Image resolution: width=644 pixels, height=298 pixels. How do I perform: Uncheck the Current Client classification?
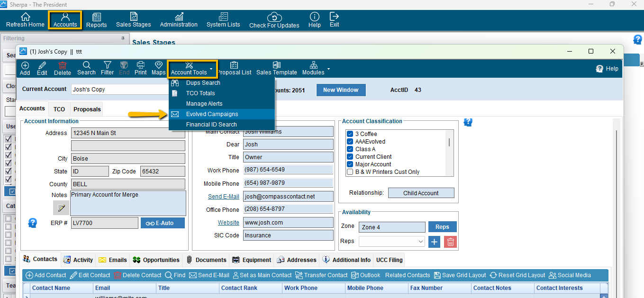(350, 157)
